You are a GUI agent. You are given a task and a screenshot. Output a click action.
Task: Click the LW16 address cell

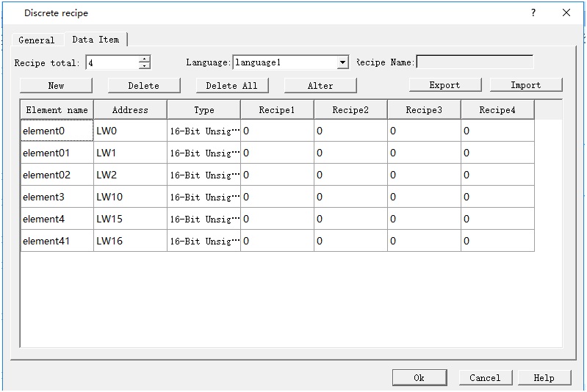(130, 241)
